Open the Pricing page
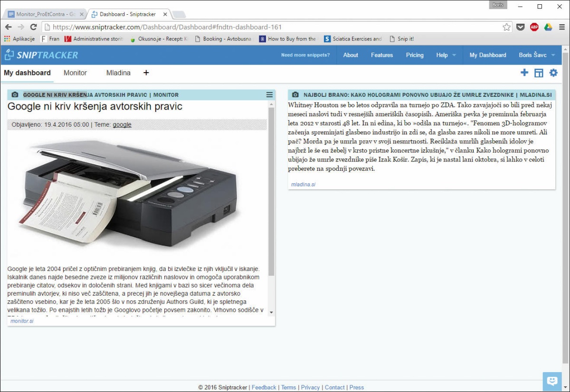The width and height of the screenshot is (570, 392). click(x=415, y=55)
